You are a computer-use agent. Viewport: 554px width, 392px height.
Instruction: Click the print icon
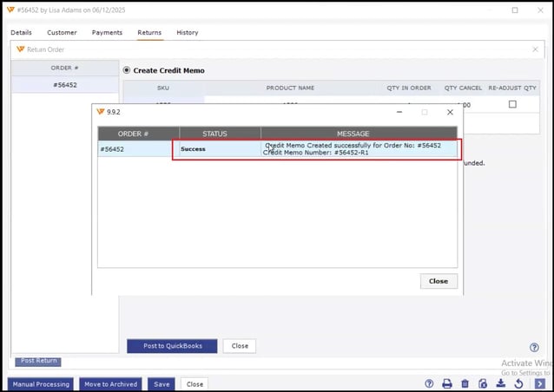(447, 383)
